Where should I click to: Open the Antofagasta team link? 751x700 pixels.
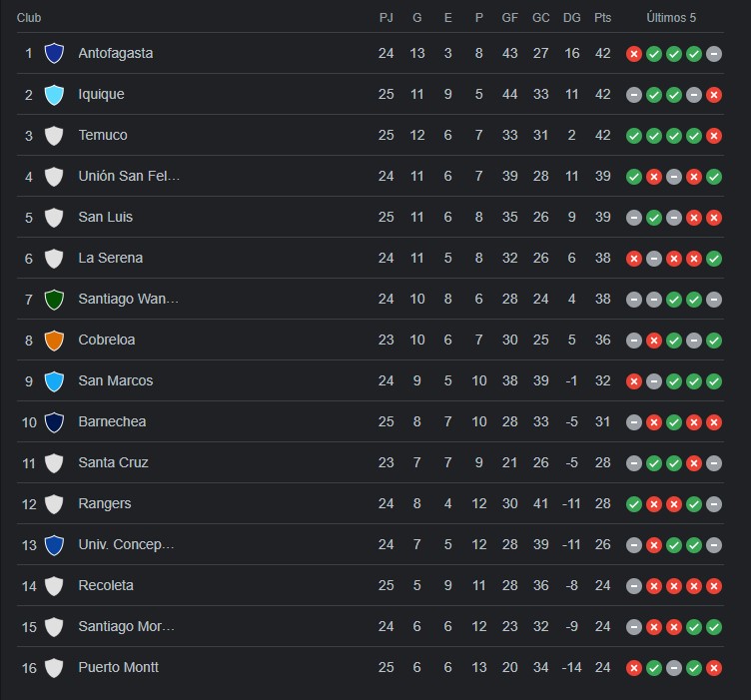click(116, 53)
